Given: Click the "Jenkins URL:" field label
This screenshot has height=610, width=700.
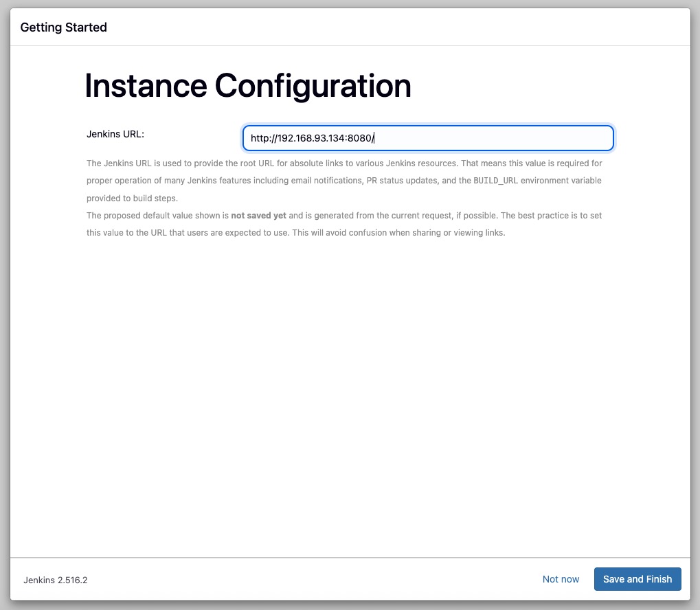Looking at the screenshot, I should coord(115,134).
